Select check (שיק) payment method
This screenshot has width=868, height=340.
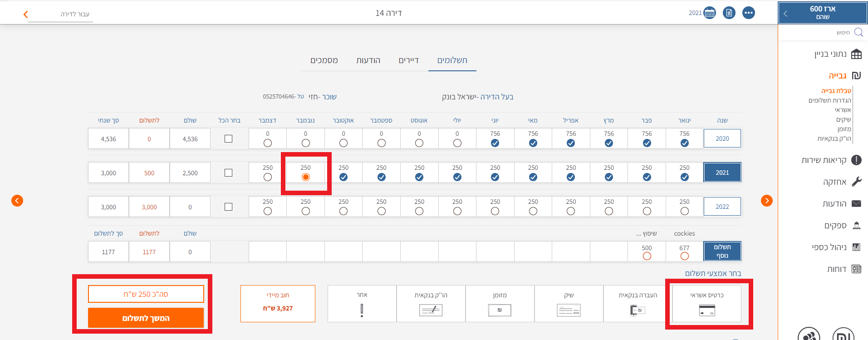(x=569, y=304)
